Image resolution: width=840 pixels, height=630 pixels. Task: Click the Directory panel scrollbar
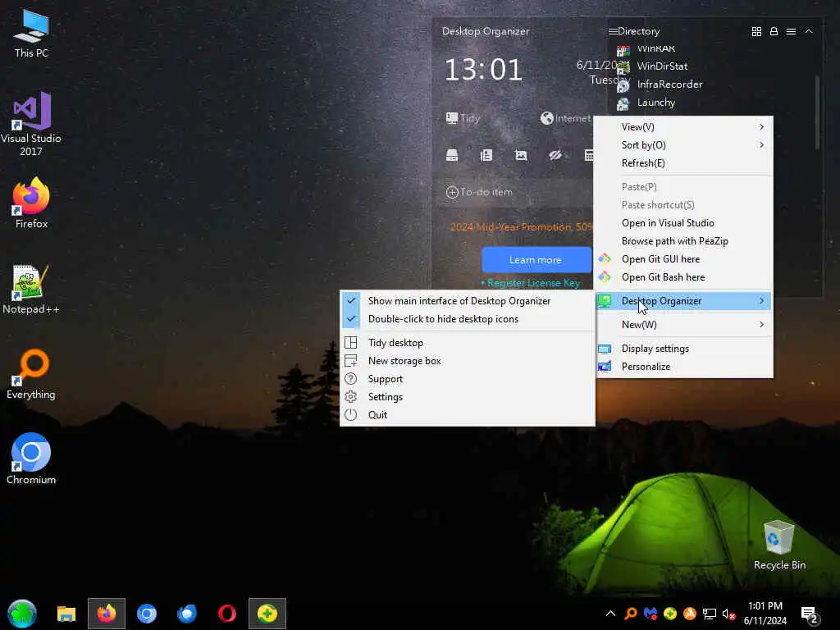[x=817, y=112]
